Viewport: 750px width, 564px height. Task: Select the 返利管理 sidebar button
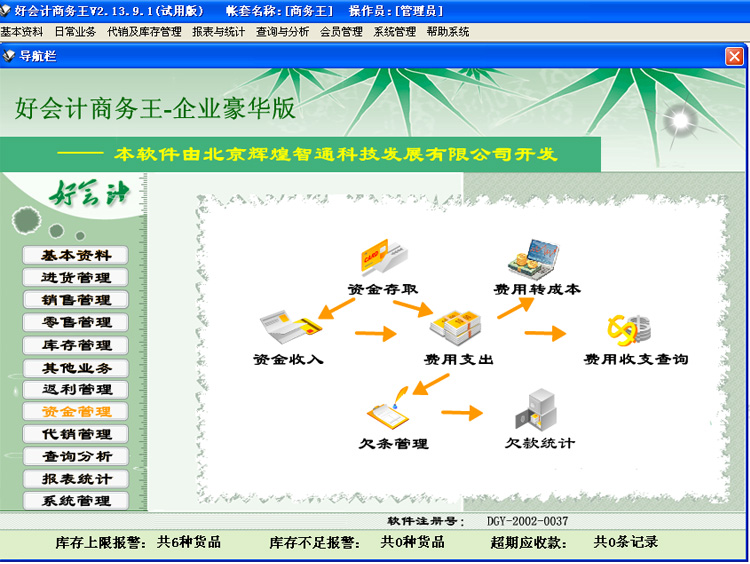tap(76, 389)
